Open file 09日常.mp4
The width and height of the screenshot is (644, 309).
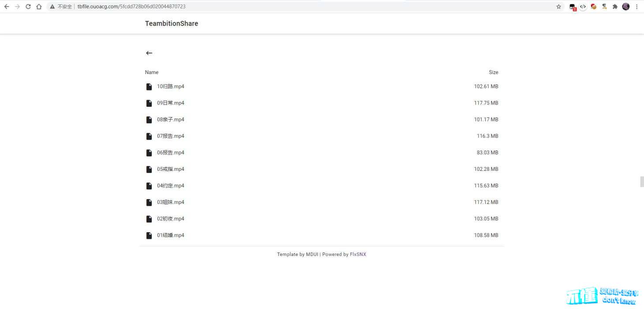tap(170, 103)
